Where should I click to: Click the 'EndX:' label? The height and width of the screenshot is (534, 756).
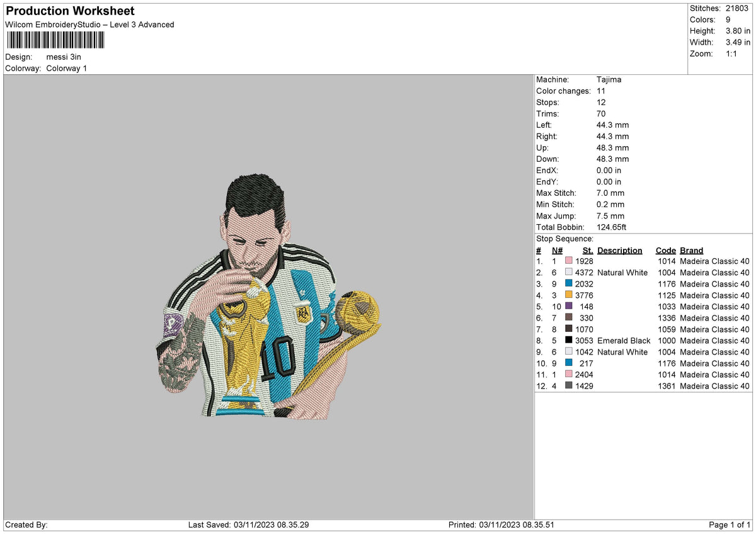[x=547, y=171]
